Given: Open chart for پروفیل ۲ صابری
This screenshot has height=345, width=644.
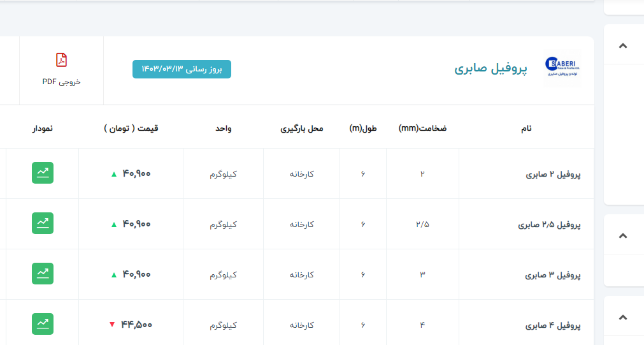Looking at the screenshot, I should [43, 173].
